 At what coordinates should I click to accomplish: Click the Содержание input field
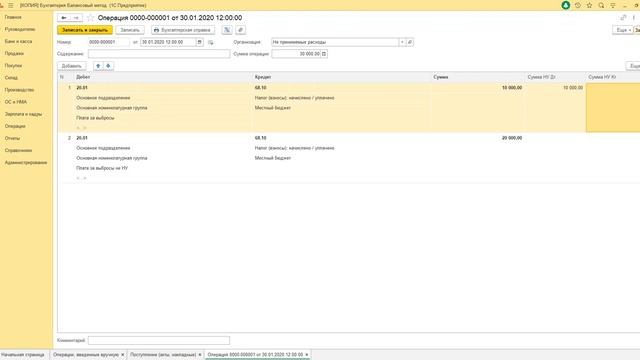(159, 54)
